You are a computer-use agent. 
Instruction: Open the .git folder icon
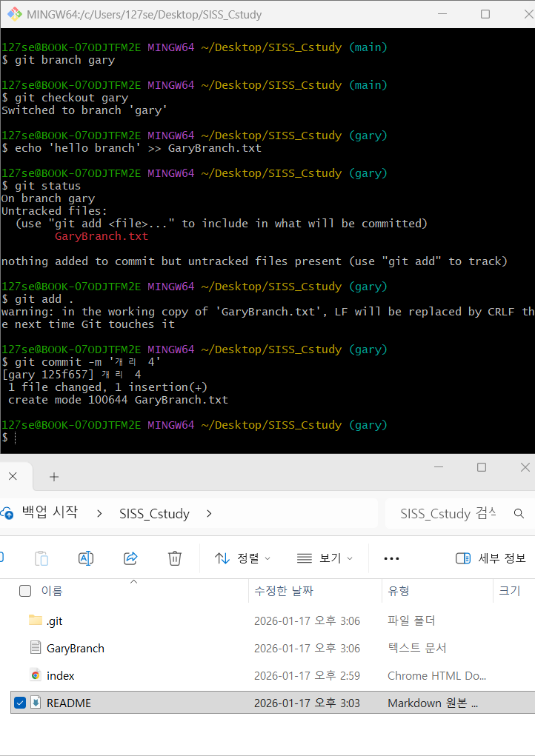[x=36, y=620]
